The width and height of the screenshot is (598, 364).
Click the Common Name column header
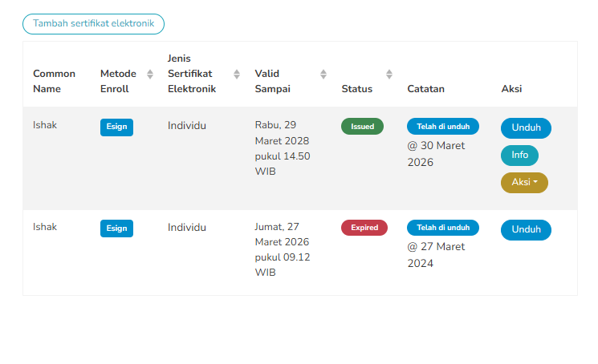(x=54, y=81)
